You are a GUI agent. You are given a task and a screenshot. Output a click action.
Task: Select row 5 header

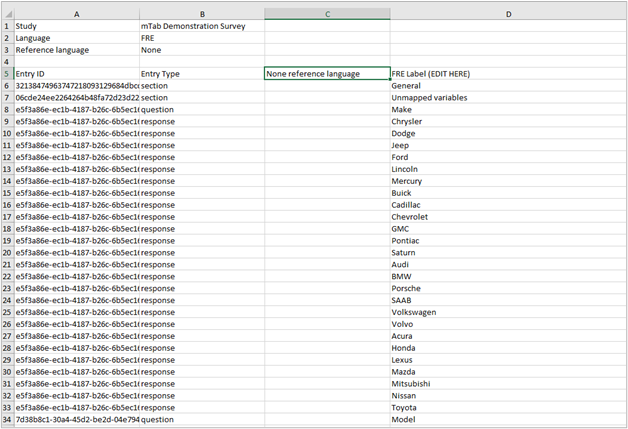point(8,74)
